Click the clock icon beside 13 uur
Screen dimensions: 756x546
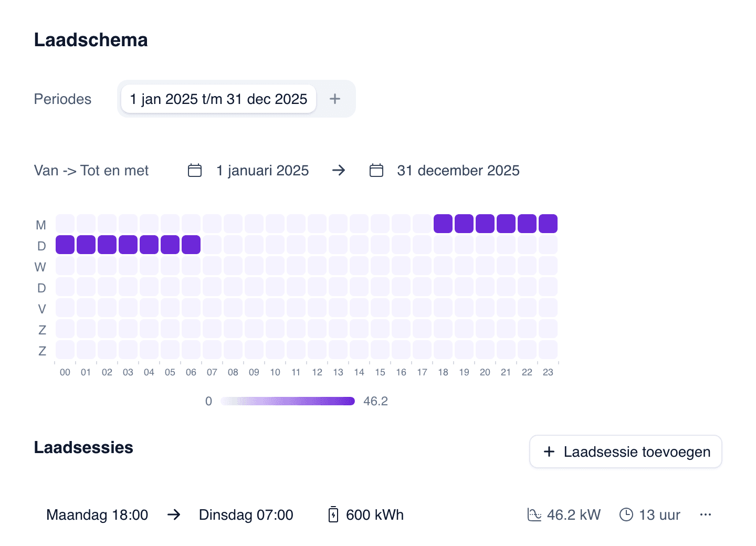pos(626,514)
